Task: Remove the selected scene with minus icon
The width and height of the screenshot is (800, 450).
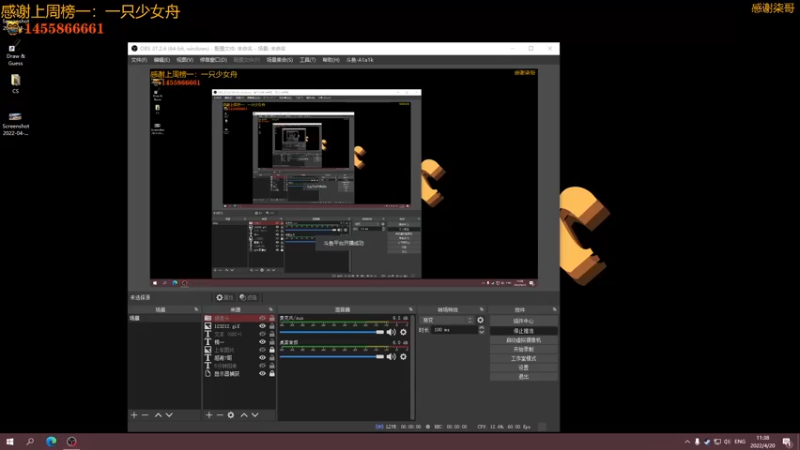Action: tap(145, 415)
